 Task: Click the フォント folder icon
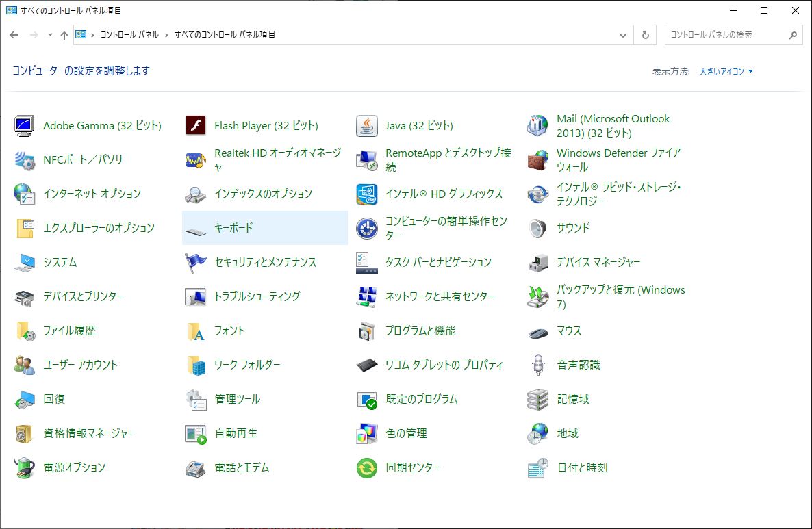(x=196, y=331)
